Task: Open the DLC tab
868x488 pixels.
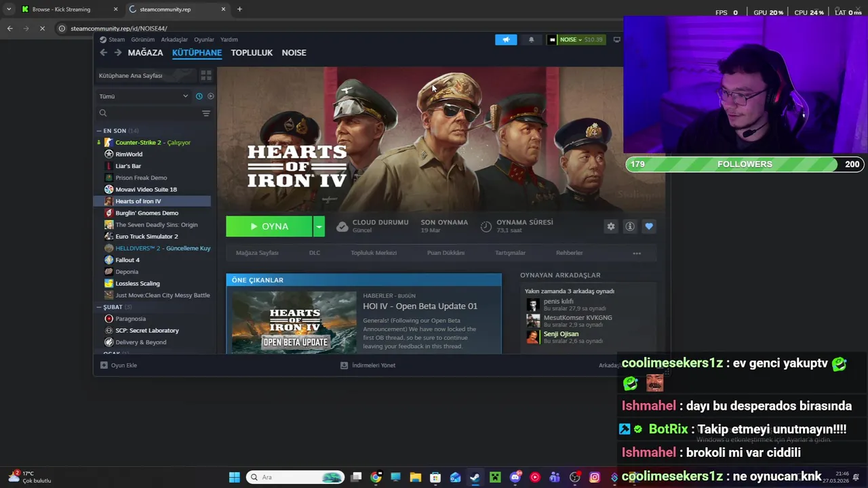Action: tap(315, 253)
